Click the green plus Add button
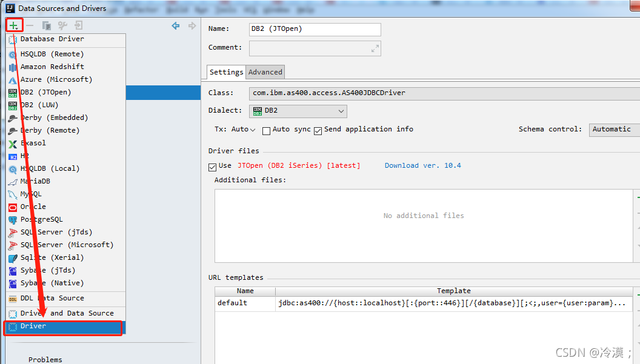The width and height of the screenshot is (640, 364). pos(13,25)
